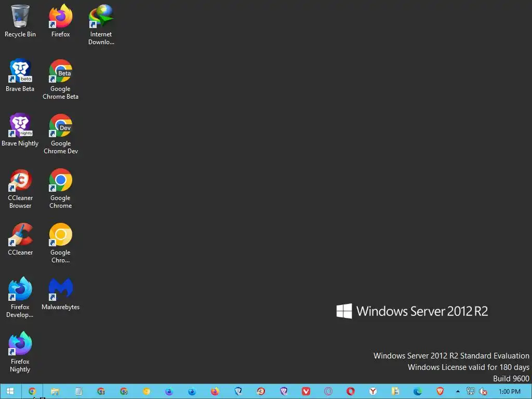This screenshot has height=399, width=532.
Task: Launch Chrome Dev from the taskbar
Action: point(124,391)
